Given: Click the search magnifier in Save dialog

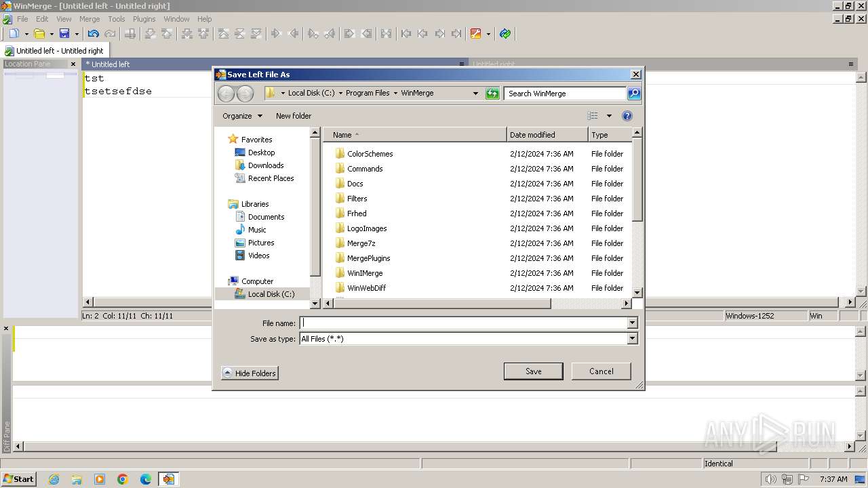Looking at the screenshot, I should coord(634,94).
